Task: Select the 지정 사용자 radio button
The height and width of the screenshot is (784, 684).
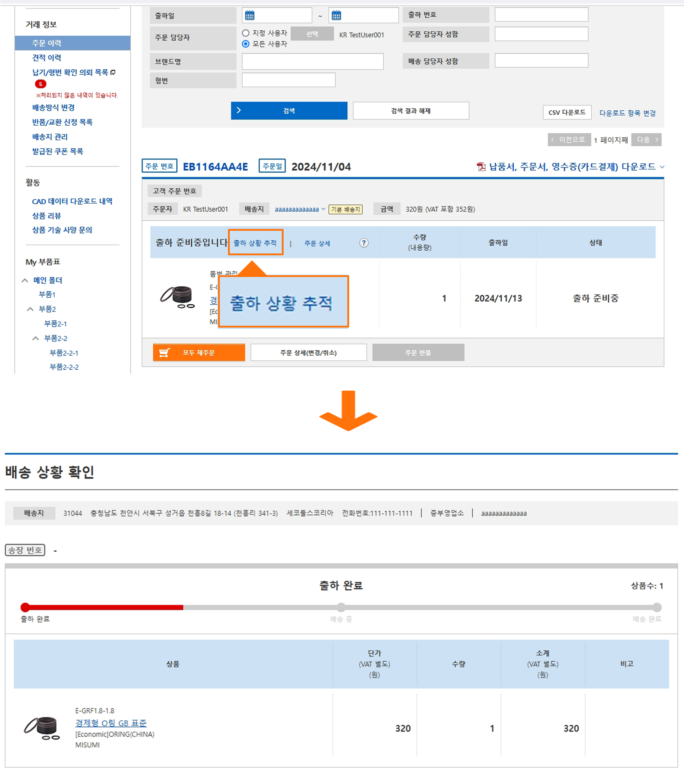Action: (x=246, y=33)
